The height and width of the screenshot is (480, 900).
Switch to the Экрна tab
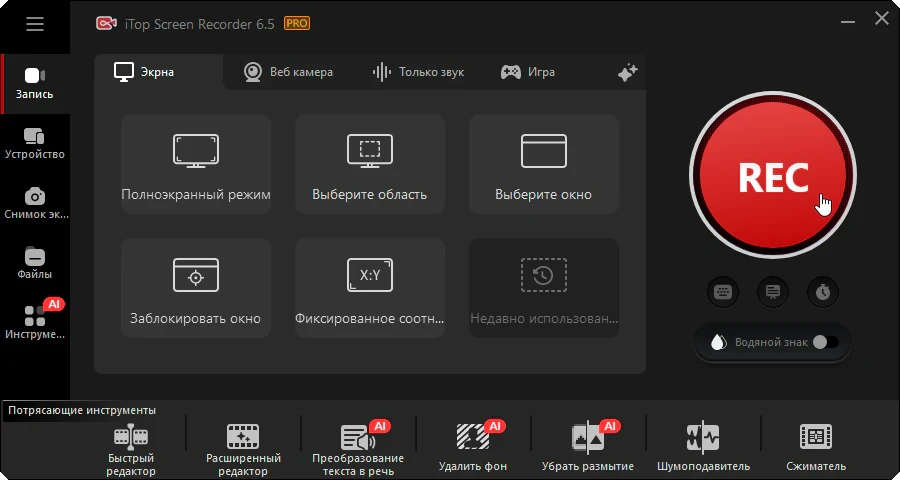point(145,72)
